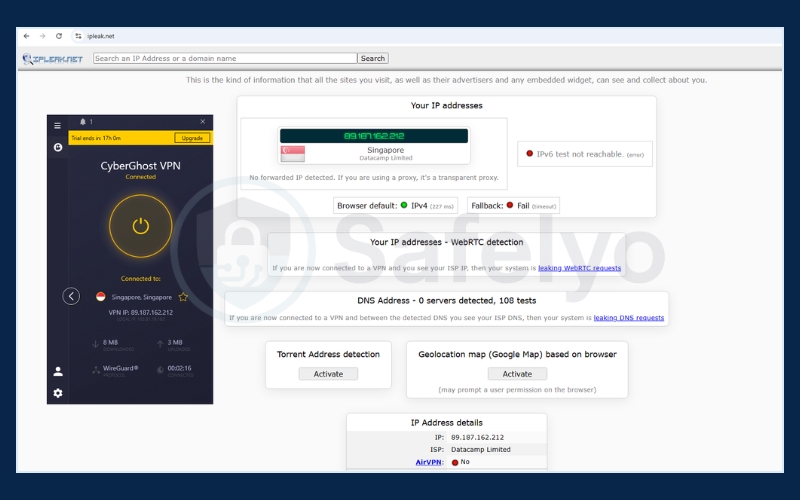
Task: Click the red AirVPN No indicator
Action: pos(455,462)
